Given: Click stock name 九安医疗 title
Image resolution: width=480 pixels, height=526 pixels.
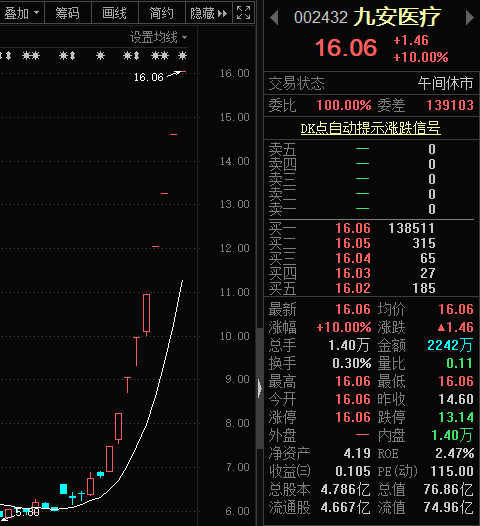Looking at the screenshot, I should click(x=397, y=17).
